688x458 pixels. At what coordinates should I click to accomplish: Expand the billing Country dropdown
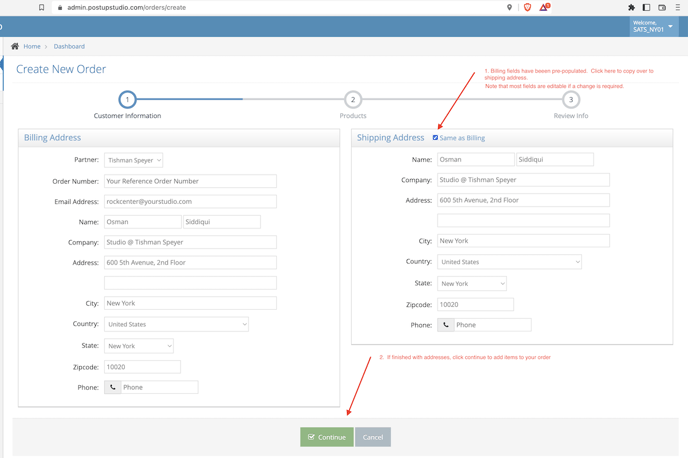[176, 324]
